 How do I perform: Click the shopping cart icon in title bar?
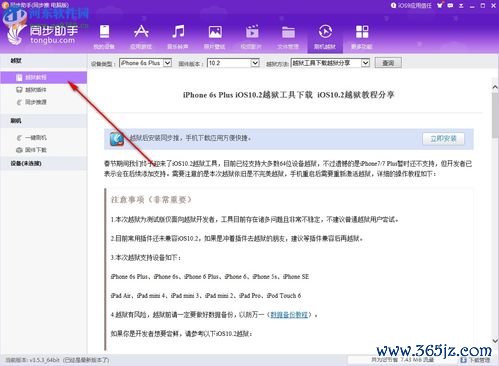440,5
